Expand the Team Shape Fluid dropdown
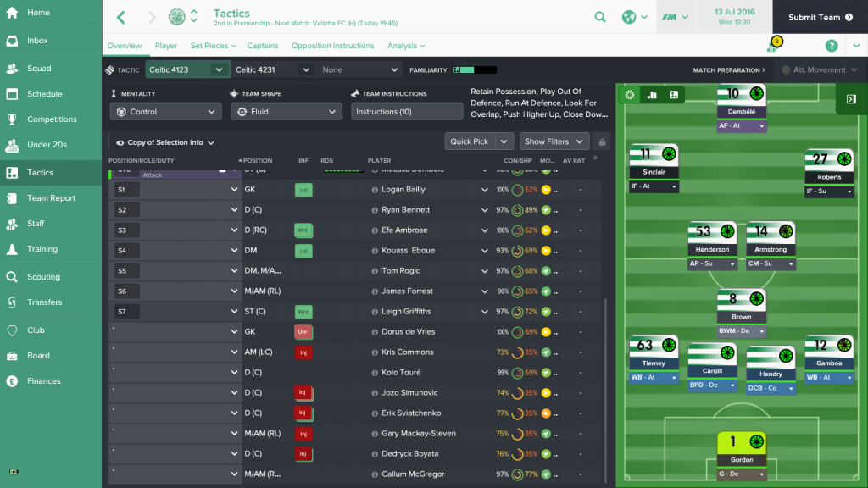This screenshot has height=488, width=868. coord(287,112)
